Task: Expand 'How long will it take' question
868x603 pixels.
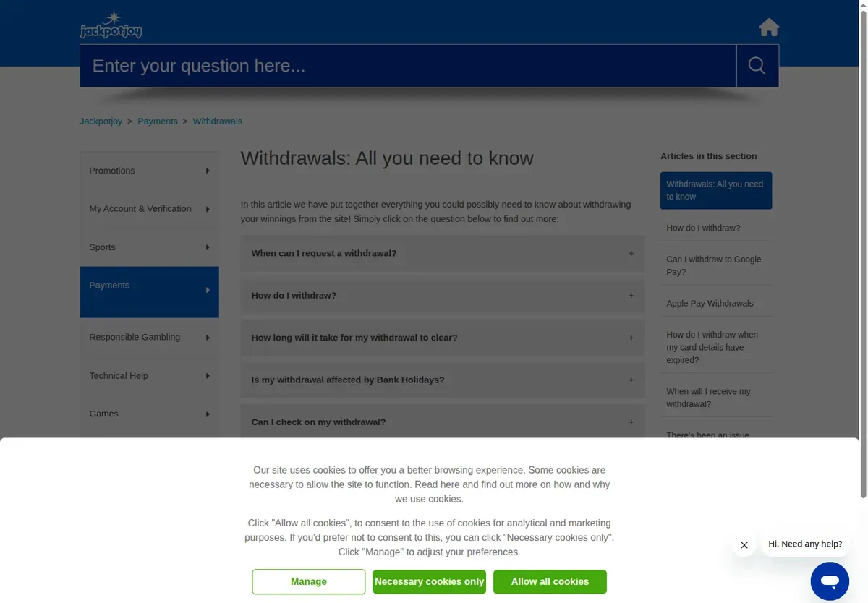Action: coord(443,338)
